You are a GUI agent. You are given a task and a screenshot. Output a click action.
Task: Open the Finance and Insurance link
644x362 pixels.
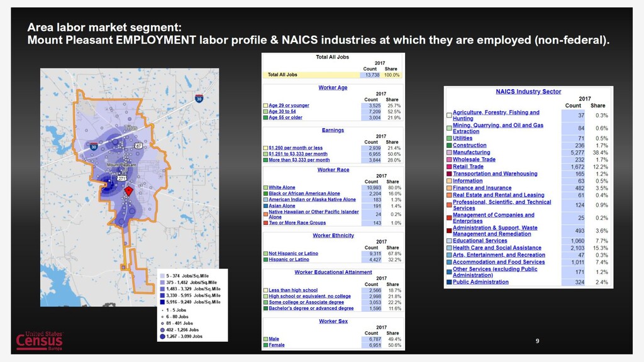point(482,188)
